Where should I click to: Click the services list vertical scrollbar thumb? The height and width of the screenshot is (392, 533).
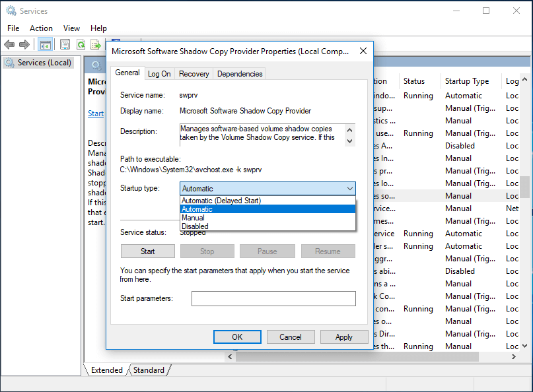pyautogui.click(x=524, y=187)
